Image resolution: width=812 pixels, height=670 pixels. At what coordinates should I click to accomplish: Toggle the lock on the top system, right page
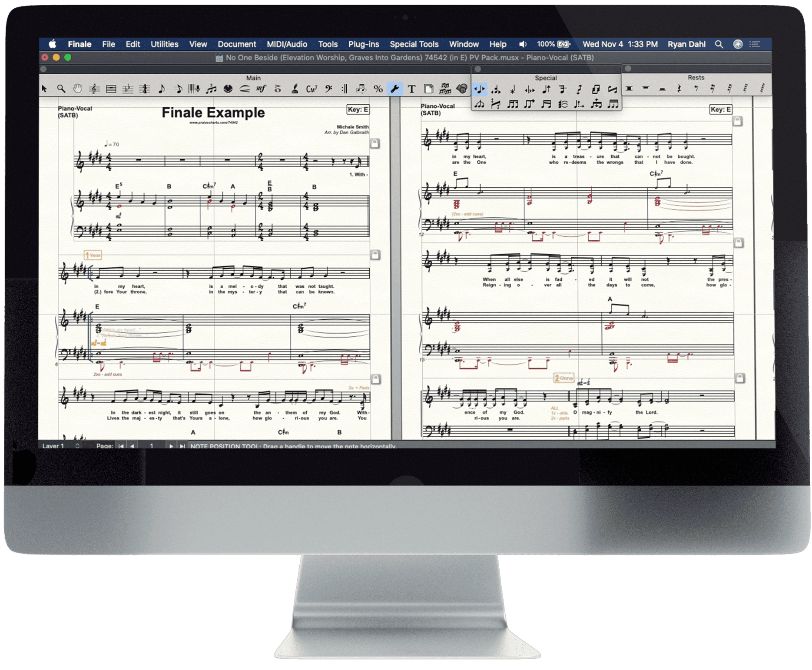pyautogui.click(x=737, y=121)
